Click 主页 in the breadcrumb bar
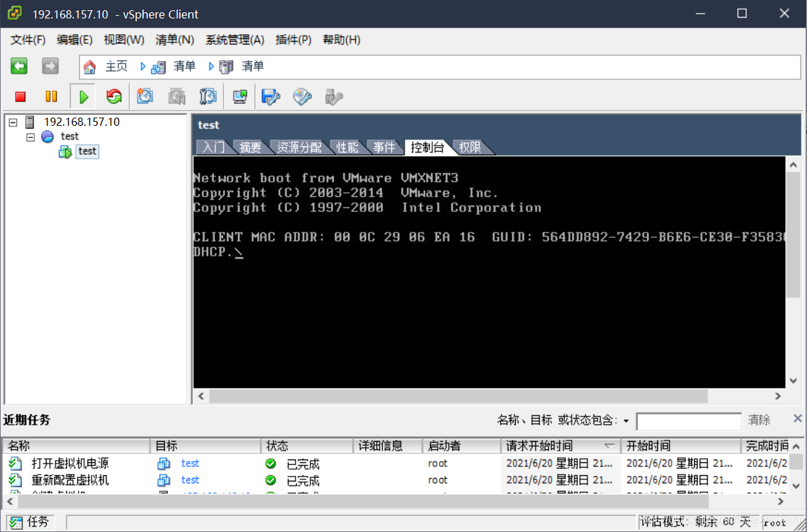 pos(116,66)
